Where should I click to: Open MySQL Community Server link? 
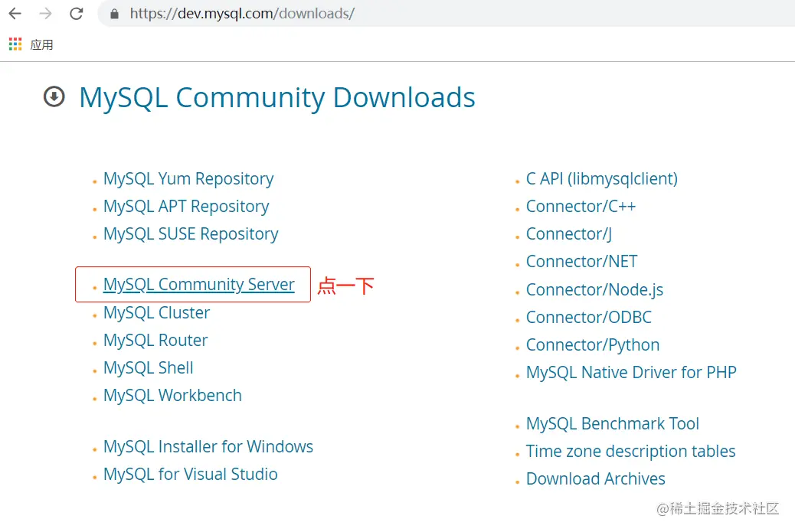coord(199,284)
